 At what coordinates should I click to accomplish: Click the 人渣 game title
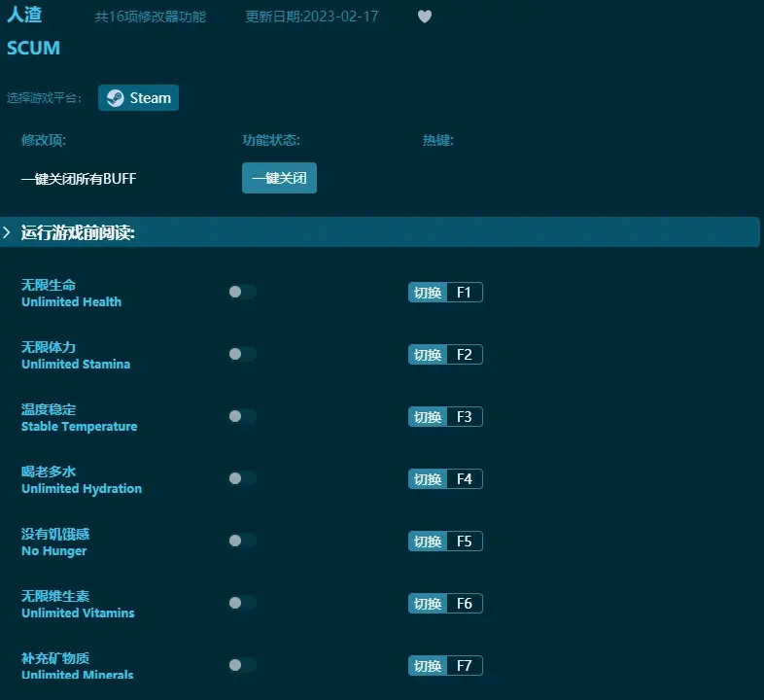pyautogui.click(x=24, y=15)
